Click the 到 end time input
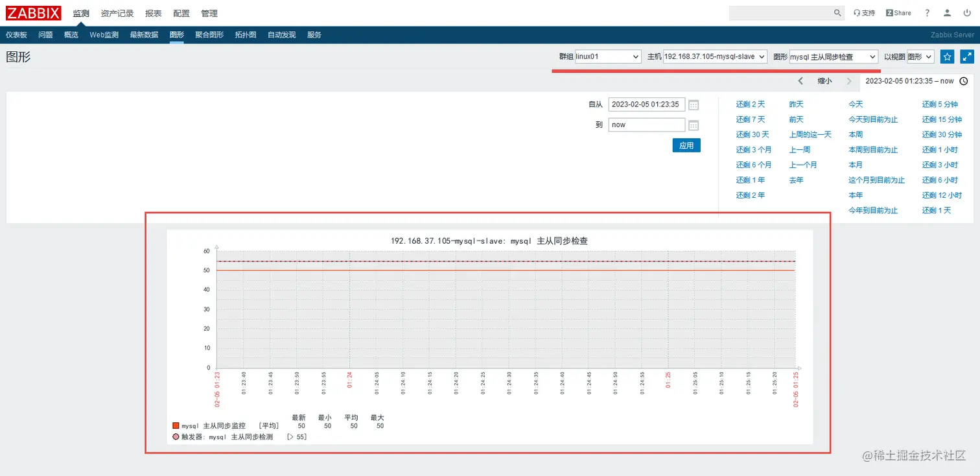980x476 pixels. (647, 125)
